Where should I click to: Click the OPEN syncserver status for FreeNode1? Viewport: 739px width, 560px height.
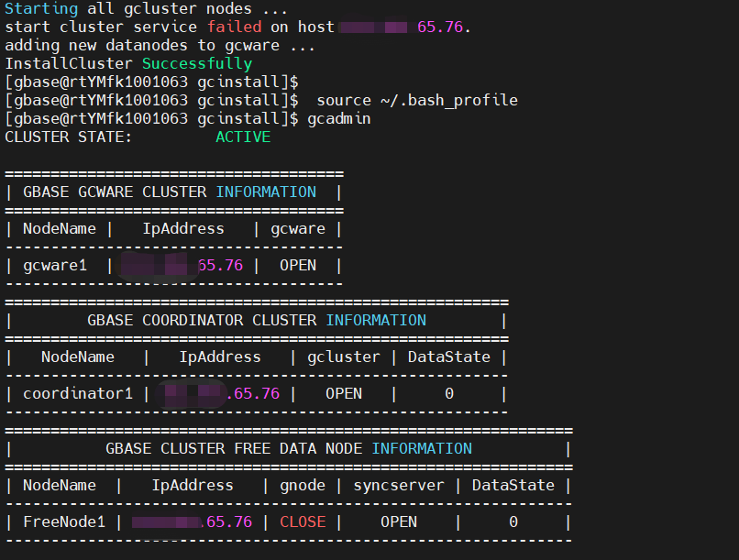[x=399, y=522]
